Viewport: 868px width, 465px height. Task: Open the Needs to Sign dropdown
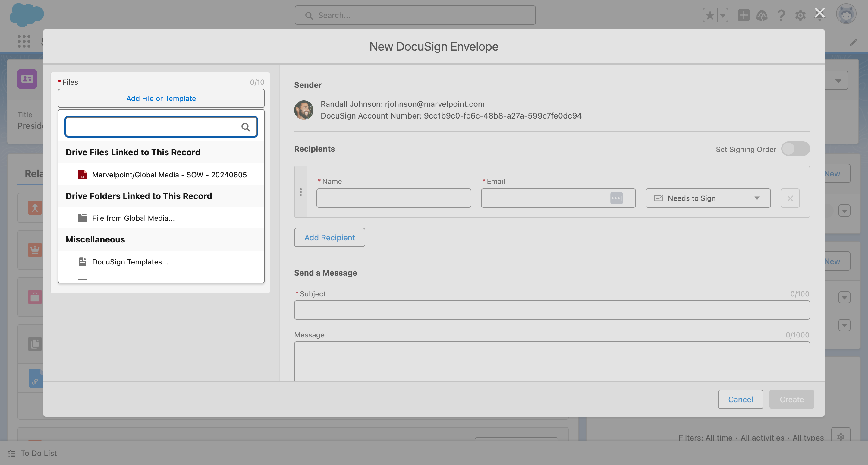click(708, 198)
